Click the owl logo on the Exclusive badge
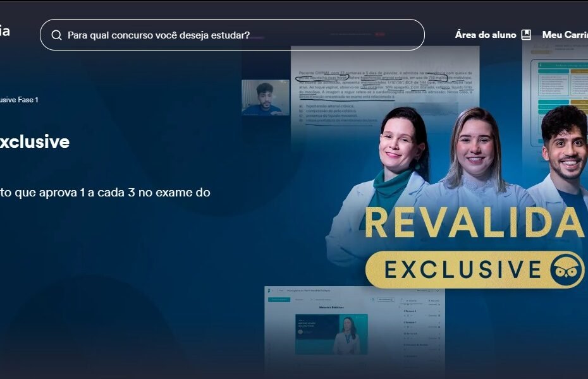588x379 pixels. pyautogui.click(x=567, y=270)
